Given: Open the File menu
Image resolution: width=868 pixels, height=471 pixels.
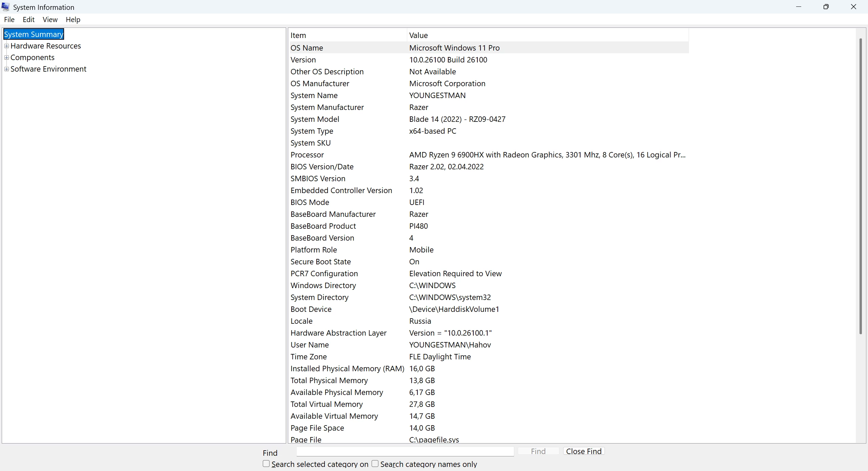Looking at the screenshot, I should [9, 20].
